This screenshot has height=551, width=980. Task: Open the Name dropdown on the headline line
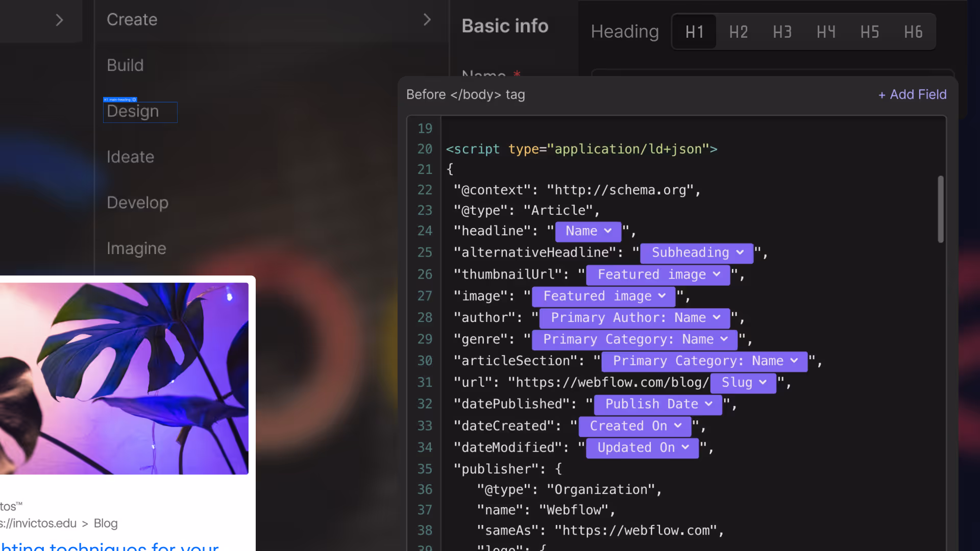click(x=587, y=231)
